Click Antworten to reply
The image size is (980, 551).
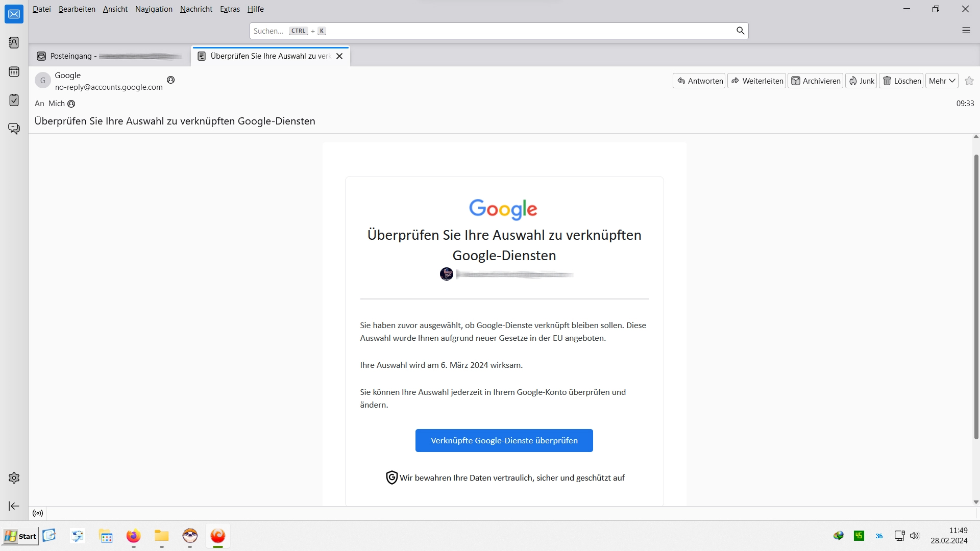pos(699,81)
